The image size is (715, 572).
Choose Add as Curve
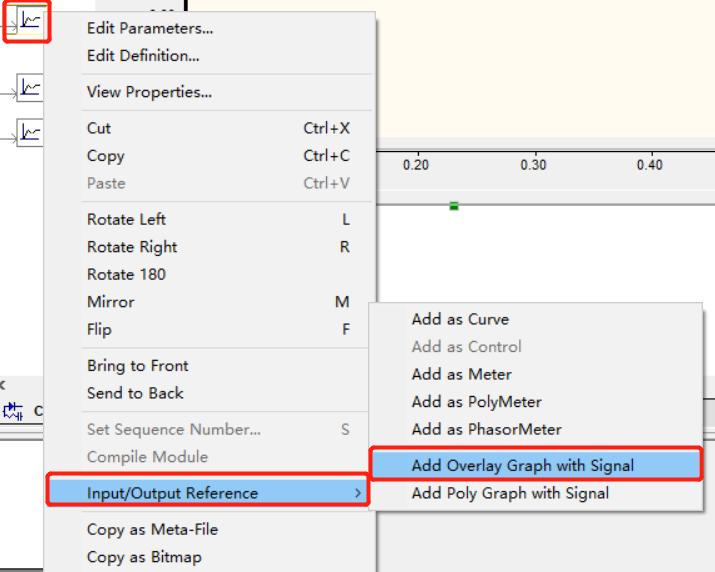click(x=460, y=320)
